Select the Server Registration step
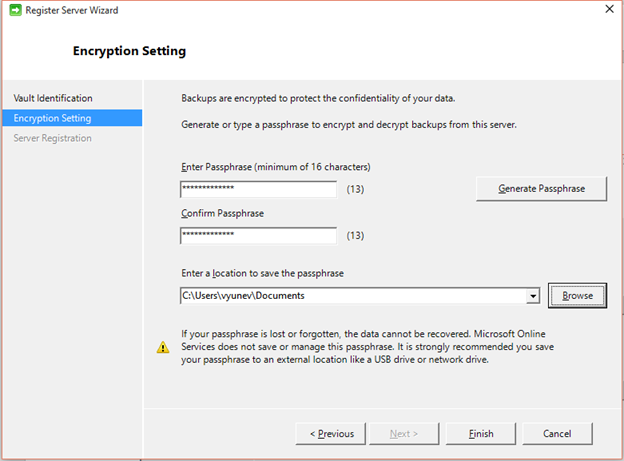Screen dimensions: 624x461 [52, 138]
